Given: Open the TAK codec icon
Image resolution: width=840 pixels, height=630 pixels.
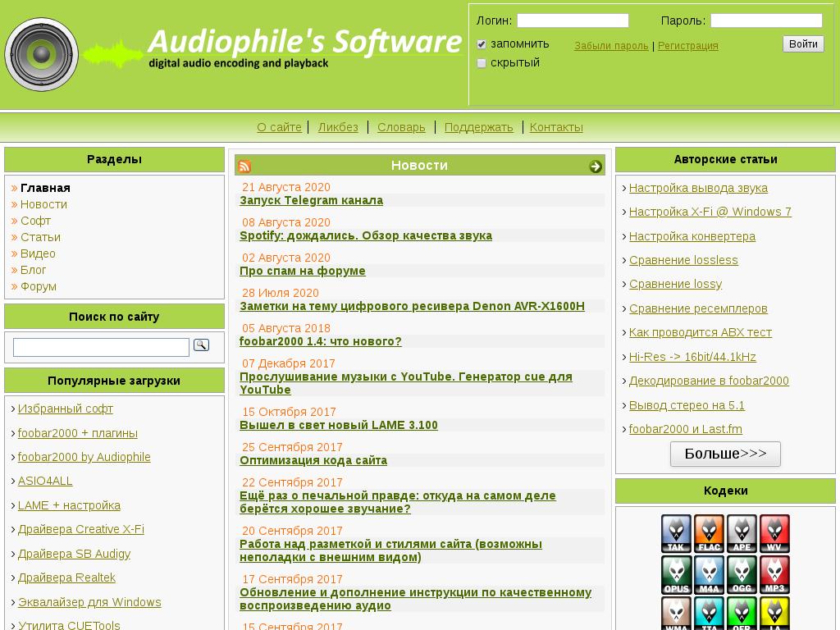Looking at the screenshot, I should [676, 533].
